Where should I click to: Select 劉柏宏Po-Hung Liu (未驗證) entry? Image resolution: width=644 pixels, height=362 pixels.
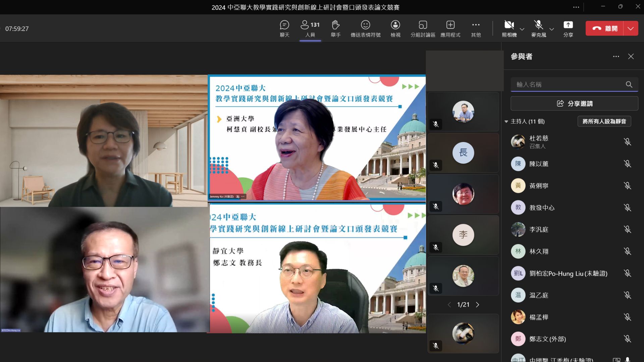point(570,273)
